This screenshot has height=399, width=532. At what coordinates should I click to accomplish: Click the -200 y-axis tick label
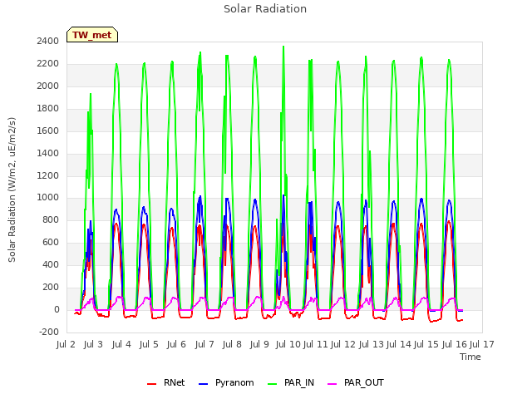point(50,332)
